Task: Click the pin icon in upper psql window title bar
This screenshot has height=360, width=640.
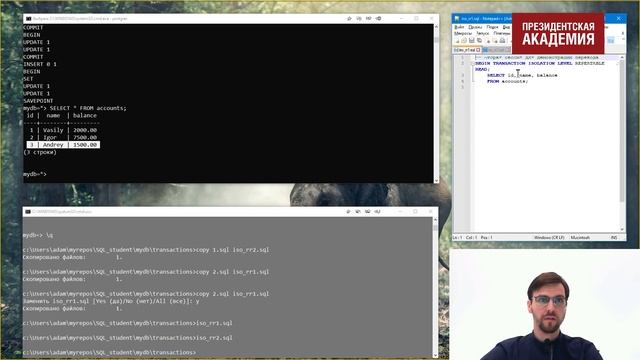Action: coord(349,18)
